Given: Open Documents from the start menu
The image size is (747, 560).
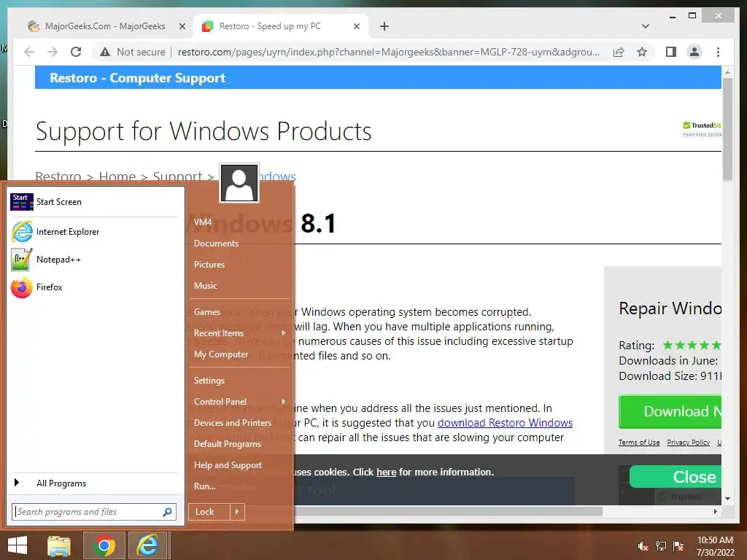Looking at the screenshot, I should (216, 244).
